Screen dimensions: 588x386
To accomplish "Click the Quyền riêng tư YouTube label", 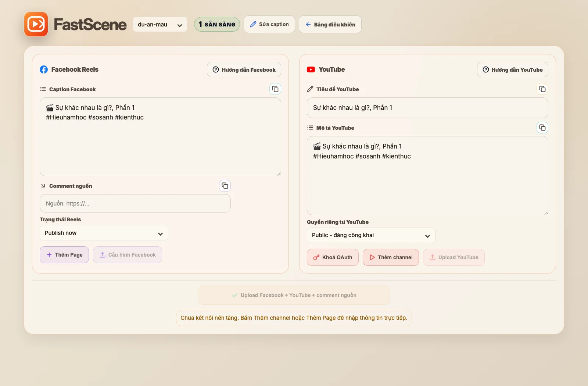I will (x=338, y=222).
